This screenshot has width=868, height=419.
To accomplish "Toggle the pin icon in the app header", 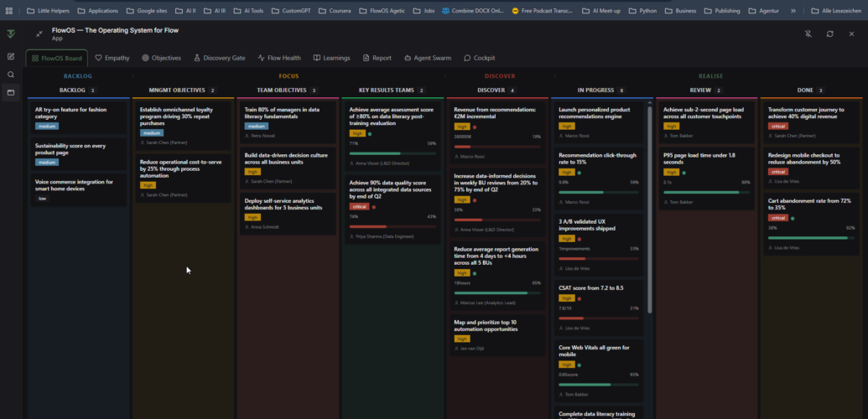I will point(808,34).
